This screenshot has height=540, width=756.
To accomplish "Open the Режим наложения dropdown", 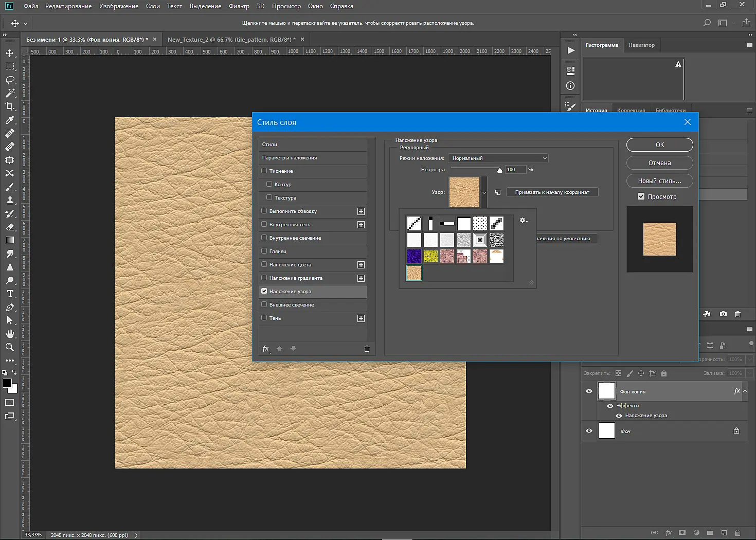I will pos(498,158).
